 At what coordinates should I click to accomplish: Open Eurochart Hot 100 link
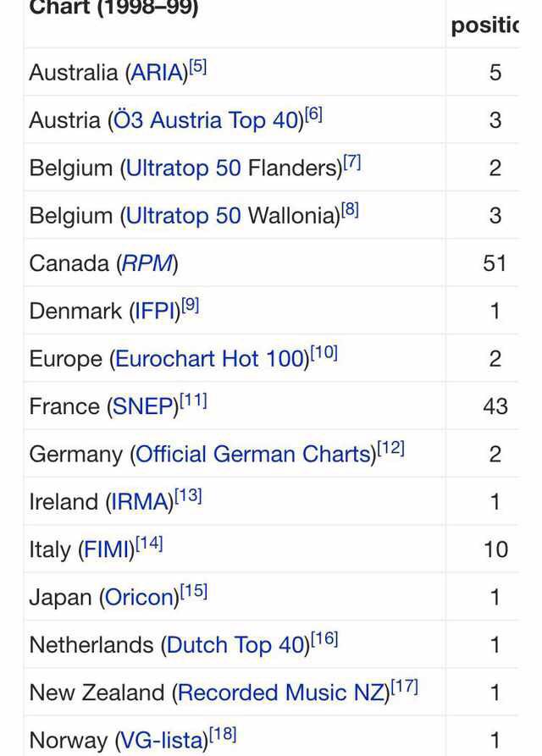coord(210,359)
